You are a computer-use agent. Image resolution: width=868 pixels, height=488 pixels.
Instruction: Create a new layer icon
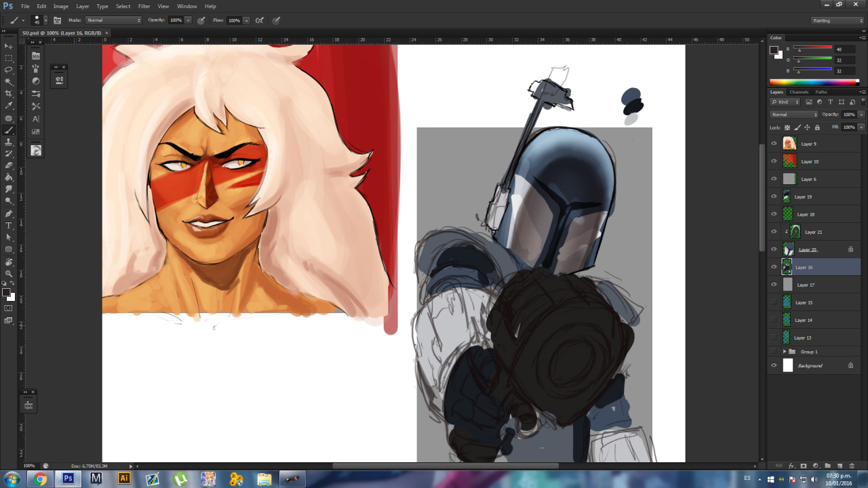point(840,466)
